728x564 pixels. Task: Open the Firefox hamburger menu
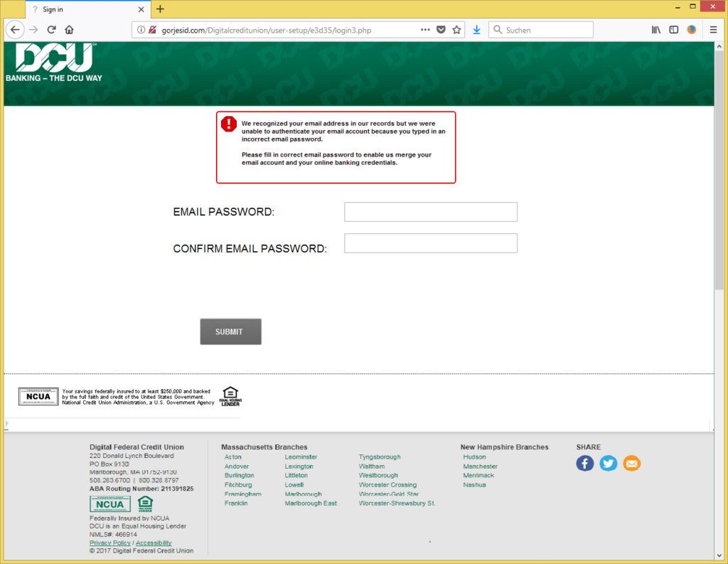pos(712,30)
